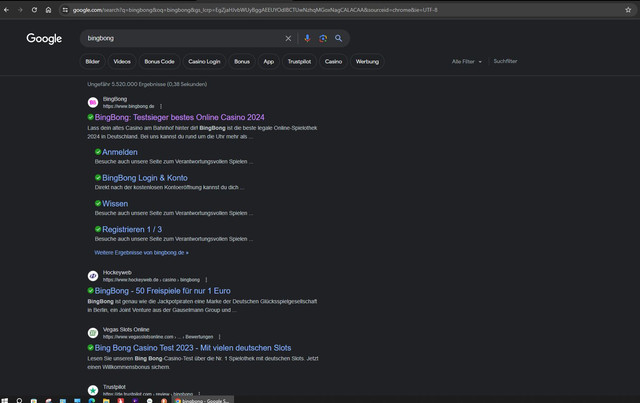Open Bing Bong Casino Test 2023 result

(193, 348)
